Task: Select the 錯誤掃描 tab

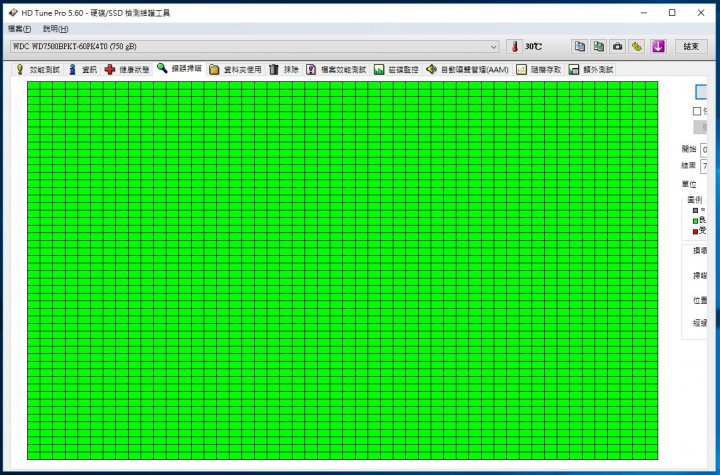Action: tap(180, 68)
